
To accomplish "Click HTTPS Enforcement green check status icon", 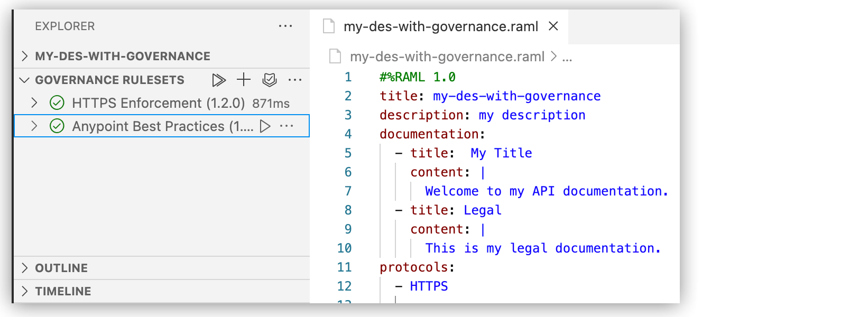I will 57,103.
